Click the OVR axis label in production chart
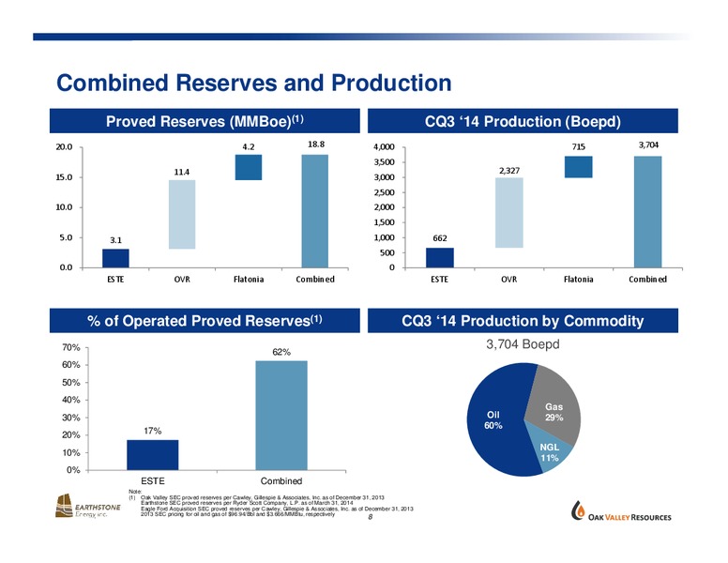Viewport: 728px width, 563px height. click(x=508, y=280)
